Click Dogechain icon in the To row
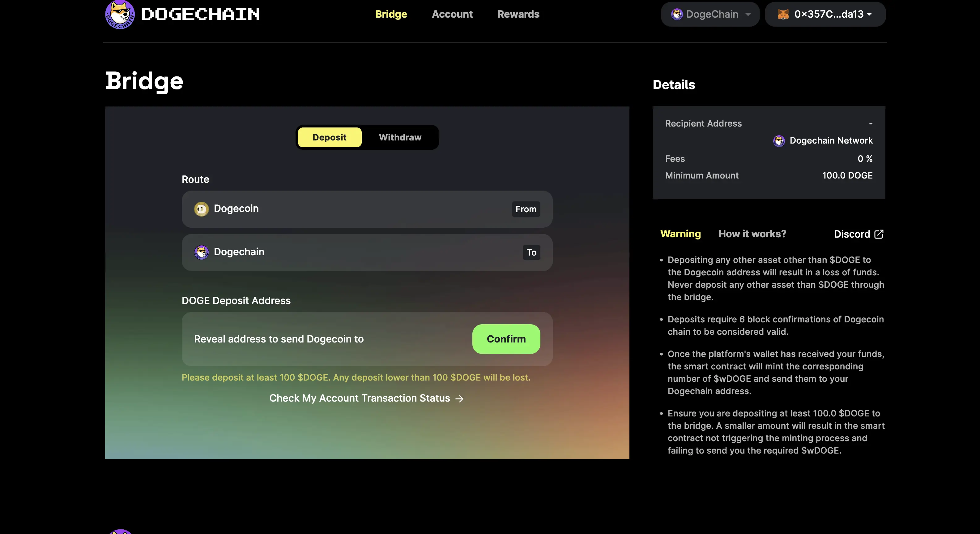 click(x=201, y=252)
